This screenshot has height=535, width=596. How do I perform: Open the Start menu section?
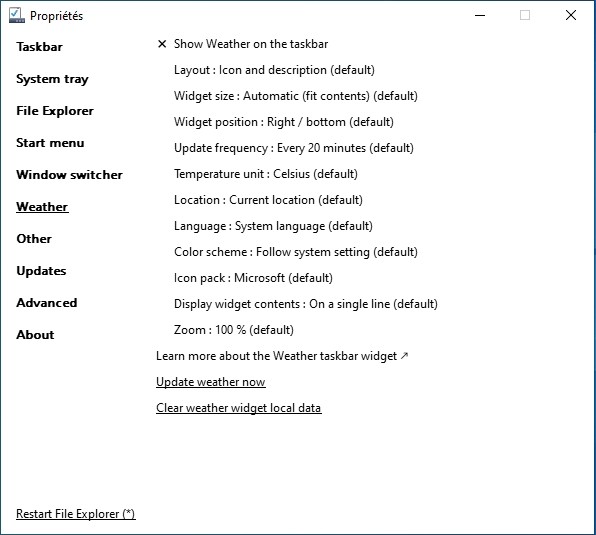click(50, 143)
